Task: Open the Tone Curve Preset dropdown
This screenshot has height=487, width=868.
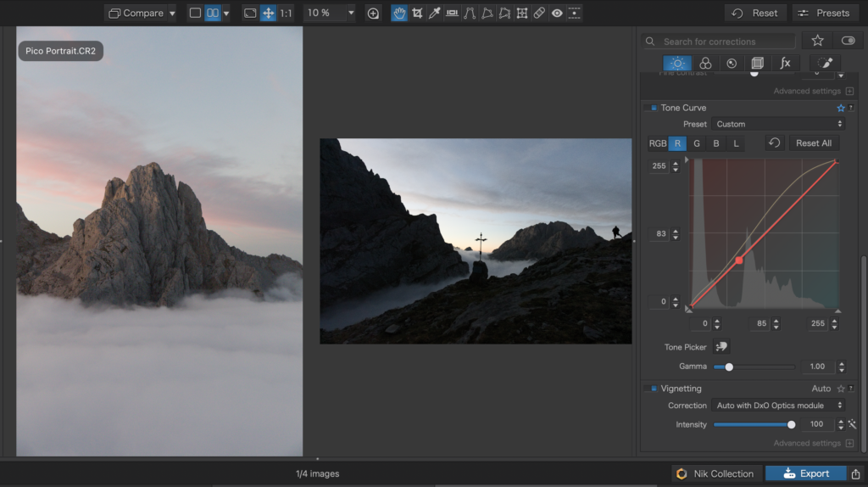Action: (778, 124)
